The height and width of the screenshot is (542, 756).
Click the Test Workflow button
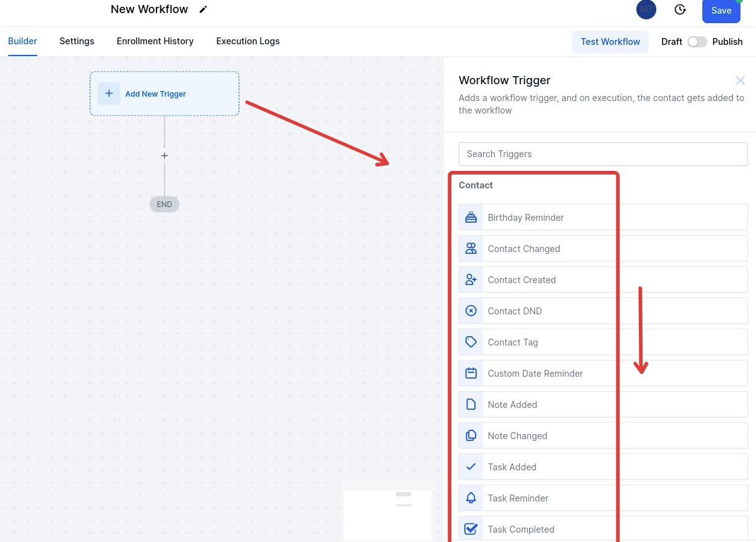pyautogui.click(x=610, y=42)
